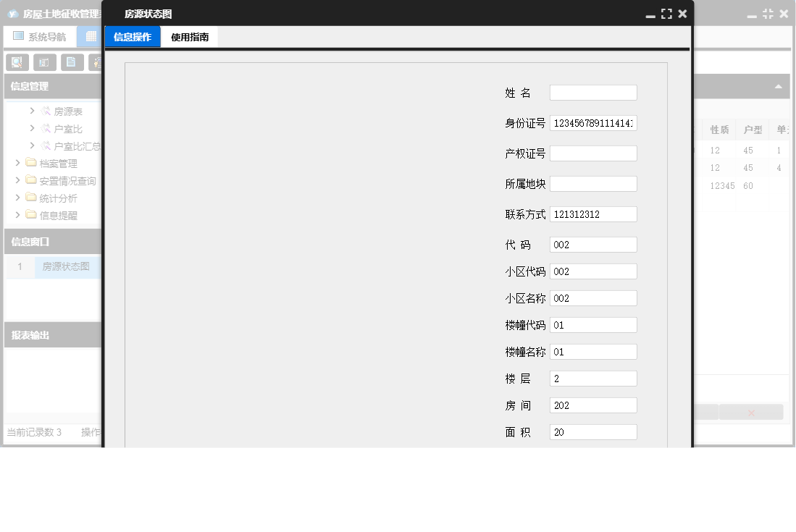The image size is (796, 532).
Task: Click the red X delete button at bottom right
Action: click(751, 411)
